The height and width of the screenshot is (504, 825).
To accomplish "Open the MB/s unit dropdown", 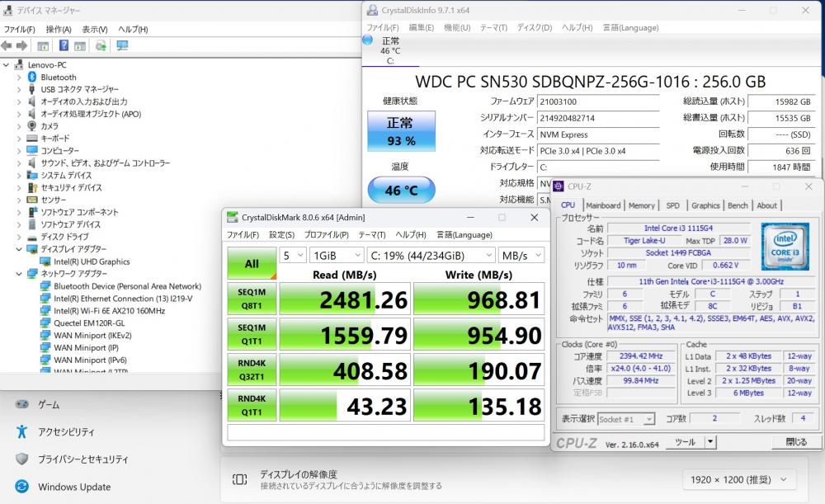I will tap(521, 256).
